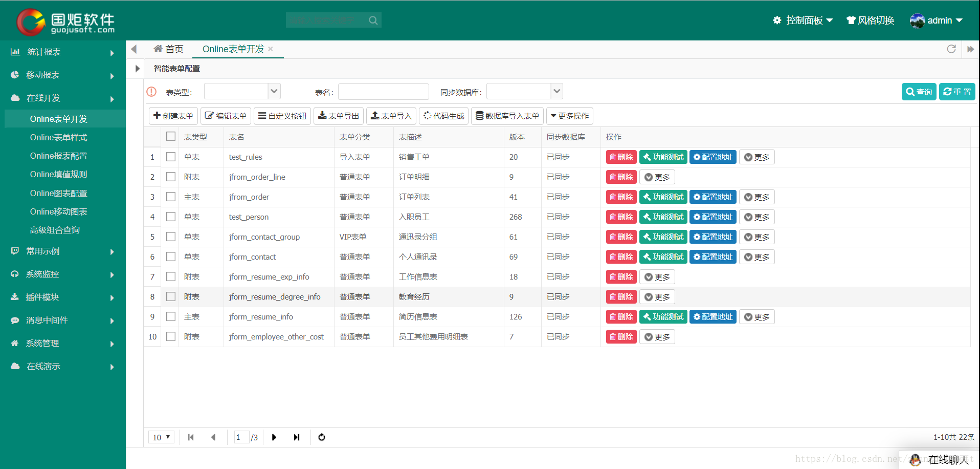
Task: Click 数据库导入表单 toolbar button
Action: pyautogui.click(x=507, y=116)
